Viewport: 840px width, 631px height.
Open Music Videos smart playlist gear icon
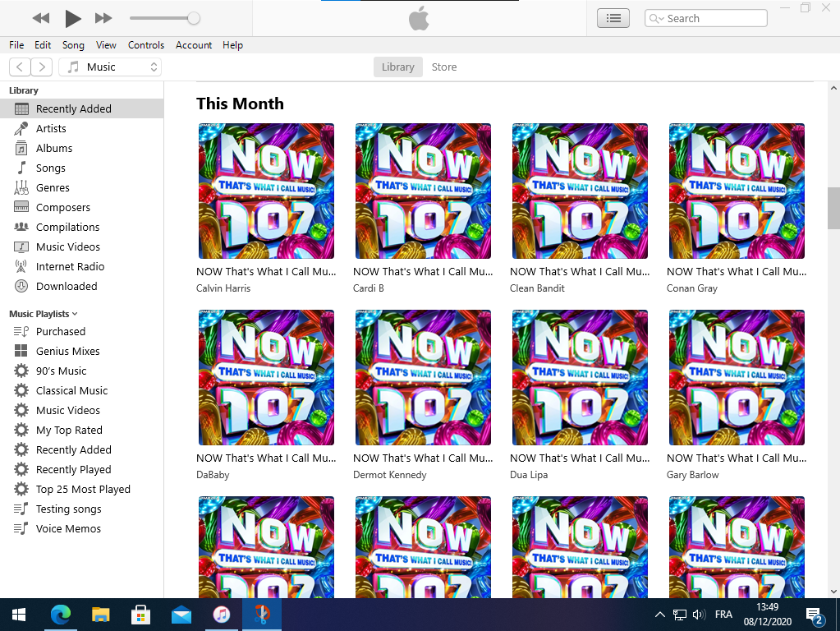point(21,410)
